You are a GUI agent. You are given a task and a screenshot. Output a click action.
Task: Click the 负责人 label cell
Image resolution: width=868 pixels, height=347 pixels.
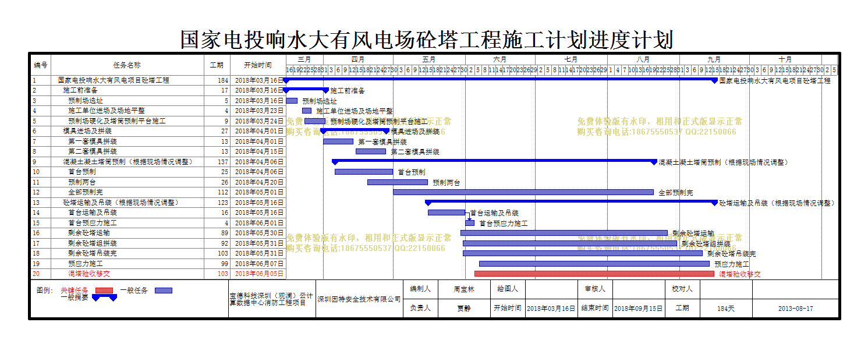(420, 309)
